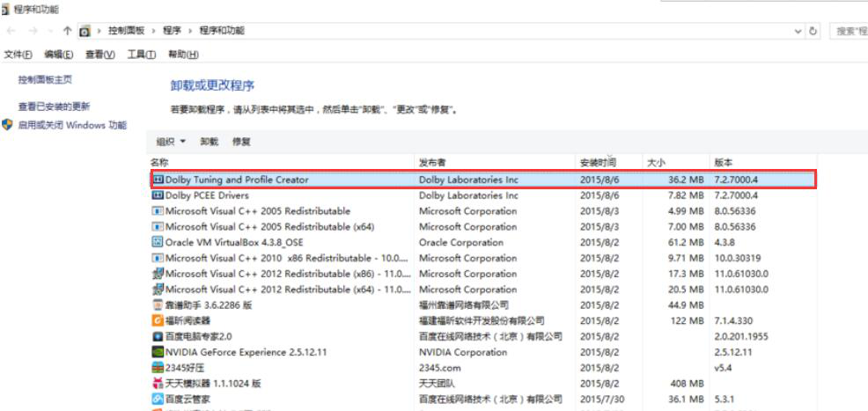The height and width of the screenshot is (411, 868).
Task: Click the 百度云管家 icon
Action: pos(158,399)
